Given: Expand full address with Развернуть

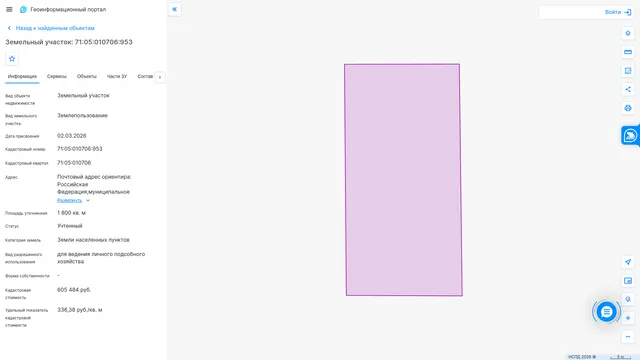Looking at the screenshot, I should pyautogui.click(x=69, y=200).
